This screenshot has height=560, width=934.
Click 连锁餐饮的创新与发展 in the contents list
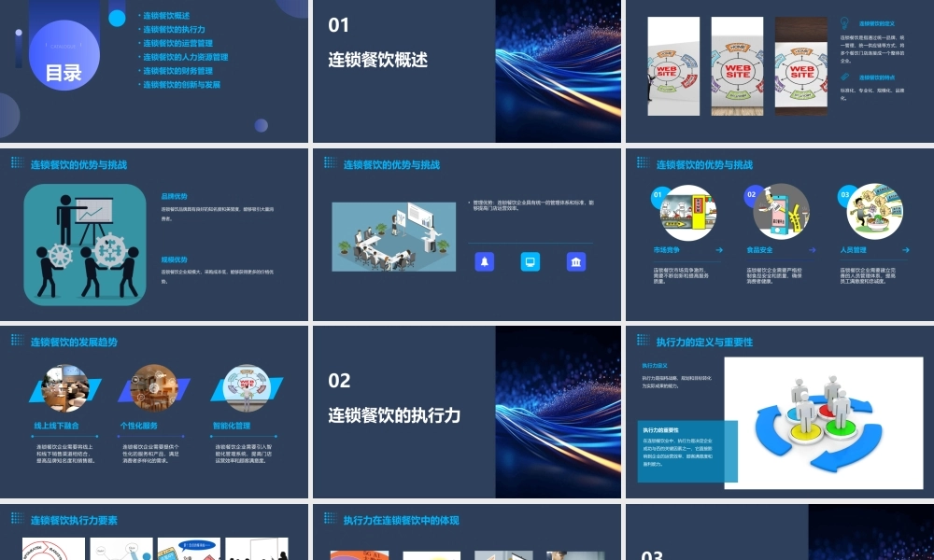[x=182, y=85]
